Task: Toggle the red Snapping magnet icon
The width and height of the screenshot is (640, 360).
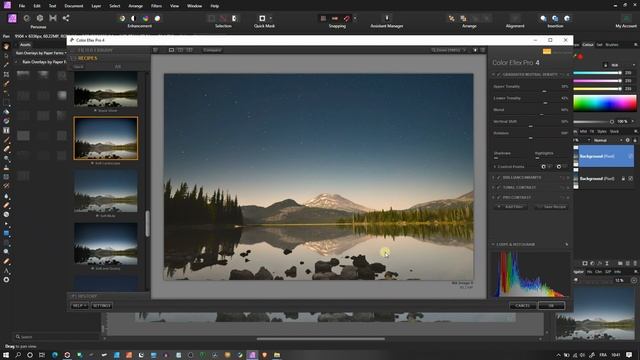Action: (x=347, y=18)
